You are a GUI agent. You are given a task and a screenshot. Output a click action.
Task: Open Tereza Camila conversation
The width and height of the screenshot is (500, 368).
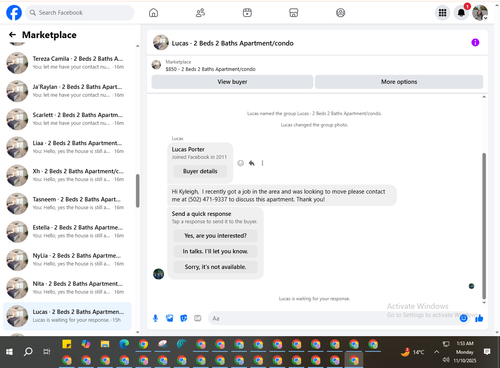(67, 63)
